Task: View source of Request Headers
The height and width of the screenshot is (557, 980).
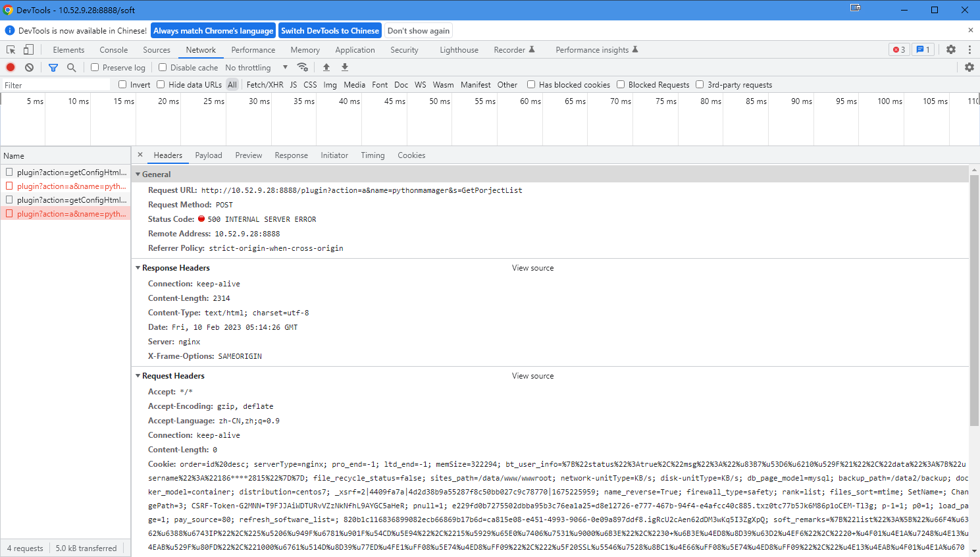Action: (x=533, y=376)
